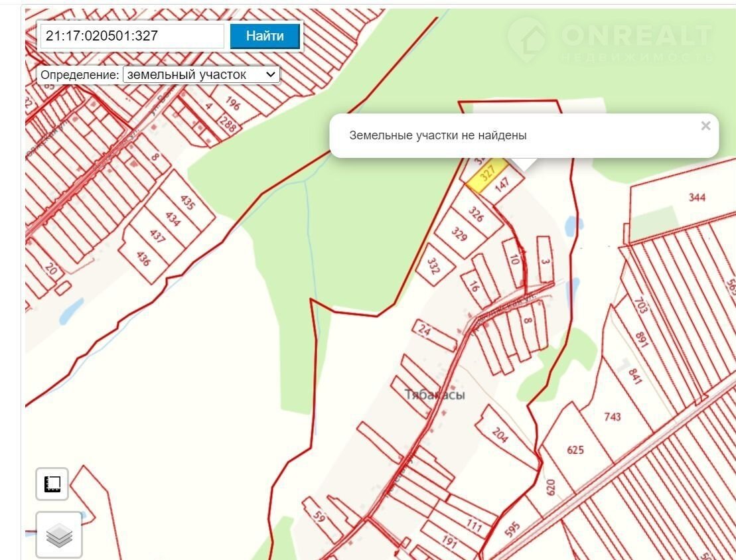Image resolution: width=736 pixels, height=560 pixels.
Task: Select parcel 326 on the map
Action: click(x=476, y=214)
